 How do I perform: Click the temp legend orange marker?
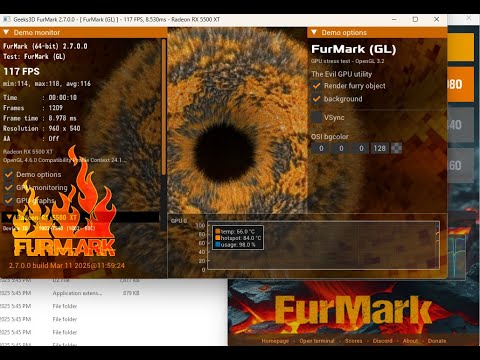coord(218,231)
